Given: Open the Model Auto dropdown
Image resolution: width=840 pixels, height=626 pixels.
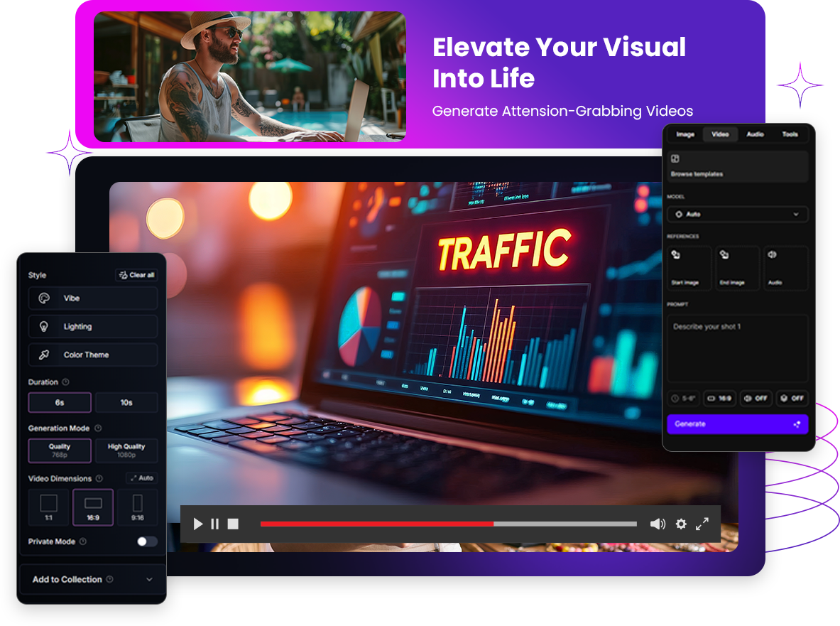Looking at the screenshot, I should [x=737, y=214].
